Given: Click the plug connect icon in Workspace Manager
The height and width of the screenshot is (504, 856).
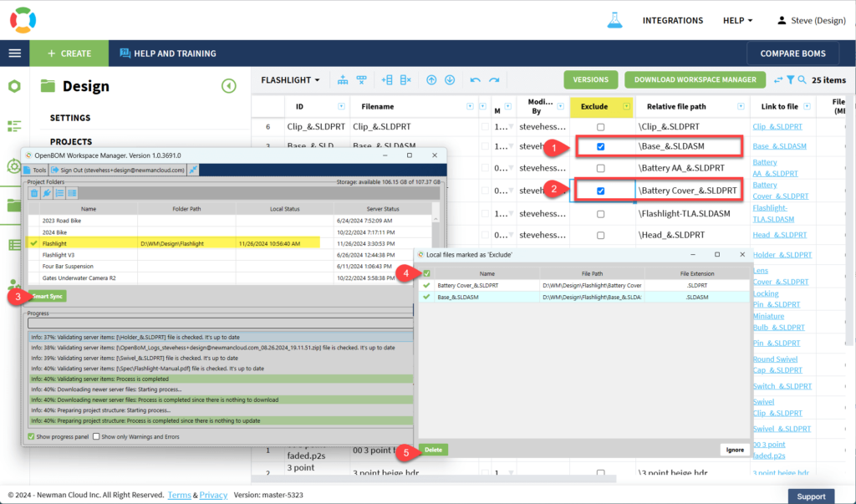Looking at the screenshot, I should point(47,193).
